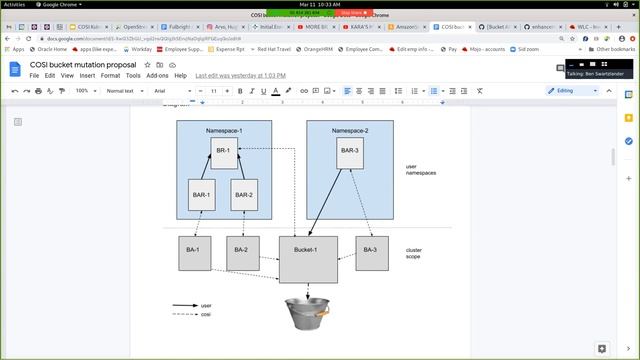Click the Chrome address bar
640x360 pixels.
tap(298, 38)
